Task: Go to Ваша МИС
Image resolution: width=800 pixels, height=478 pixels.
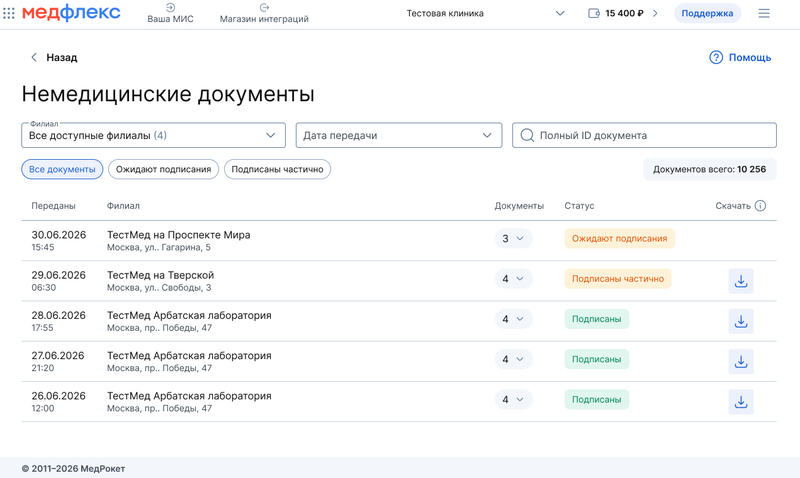Action: pyautogui.click(x=170, y=13)
